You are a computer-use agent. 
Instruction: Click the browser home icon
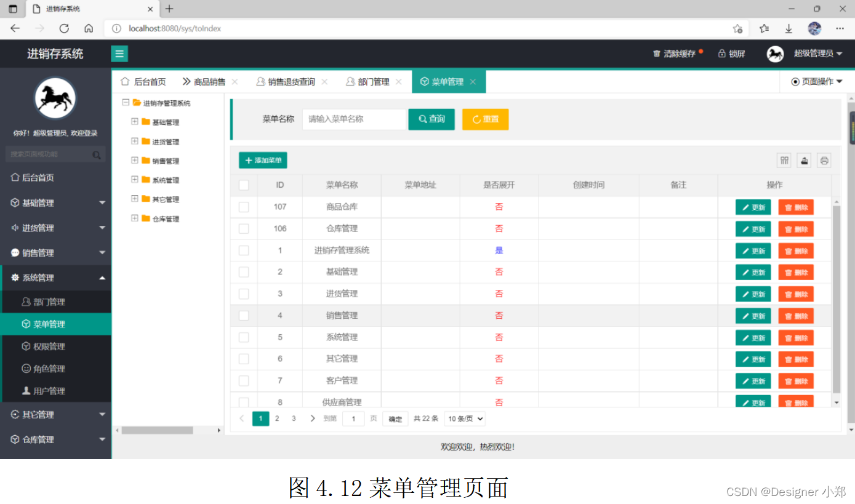[x=89, y=28]
